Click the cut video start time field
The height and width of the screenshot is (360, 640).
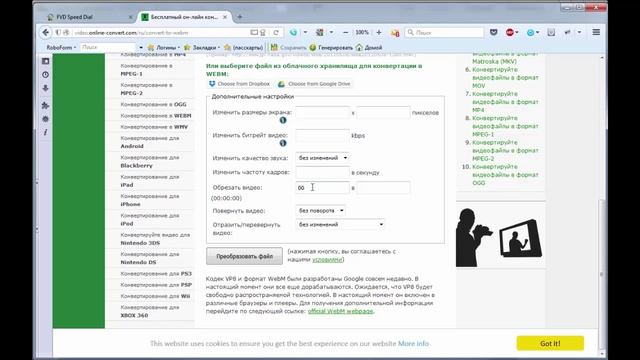[x=322, y=188]
